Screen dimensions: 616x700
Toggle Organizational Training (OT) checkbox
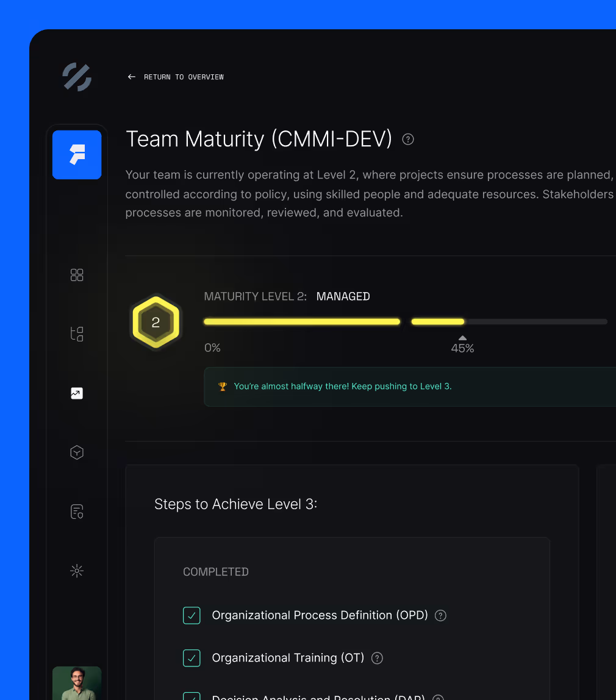coord(192,658)
